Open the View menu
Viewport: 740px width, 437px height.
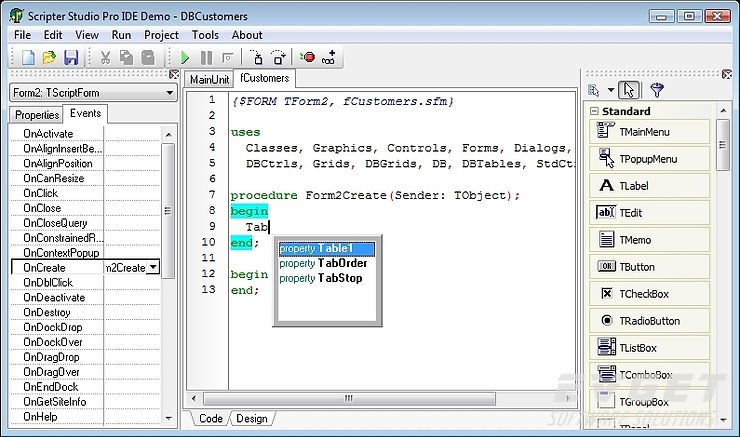87,35
